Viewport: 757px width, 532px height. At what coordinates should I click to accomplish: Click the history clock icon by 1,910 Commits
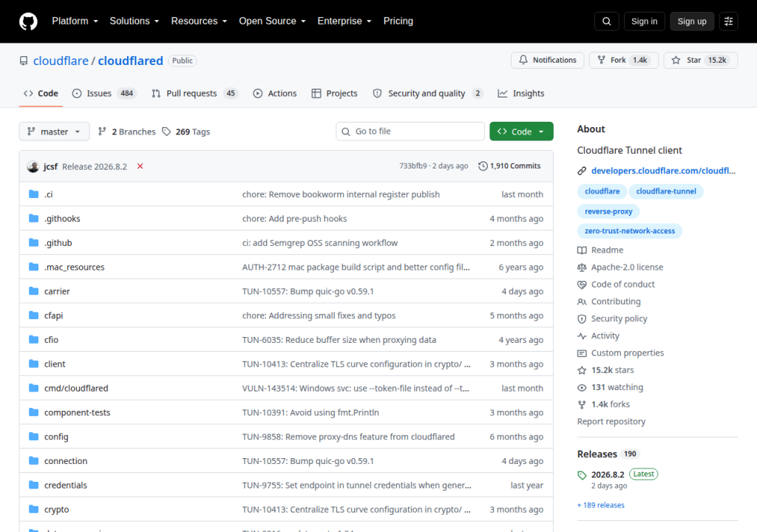pyautogui.click(x=483, y=166)
